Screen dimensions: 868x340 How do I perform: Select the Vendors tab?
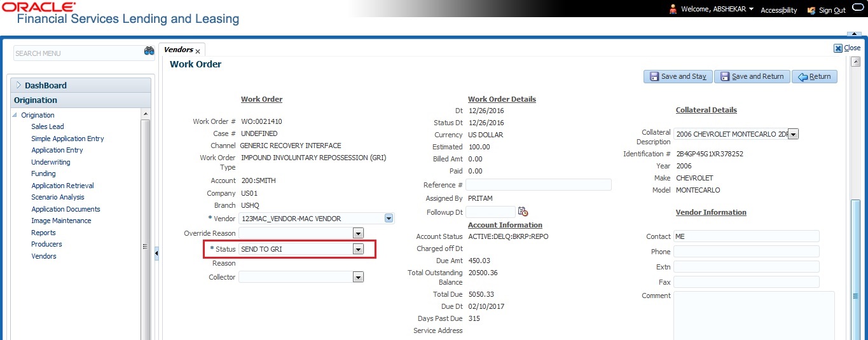pyautogui.click(x=178, y=50)
